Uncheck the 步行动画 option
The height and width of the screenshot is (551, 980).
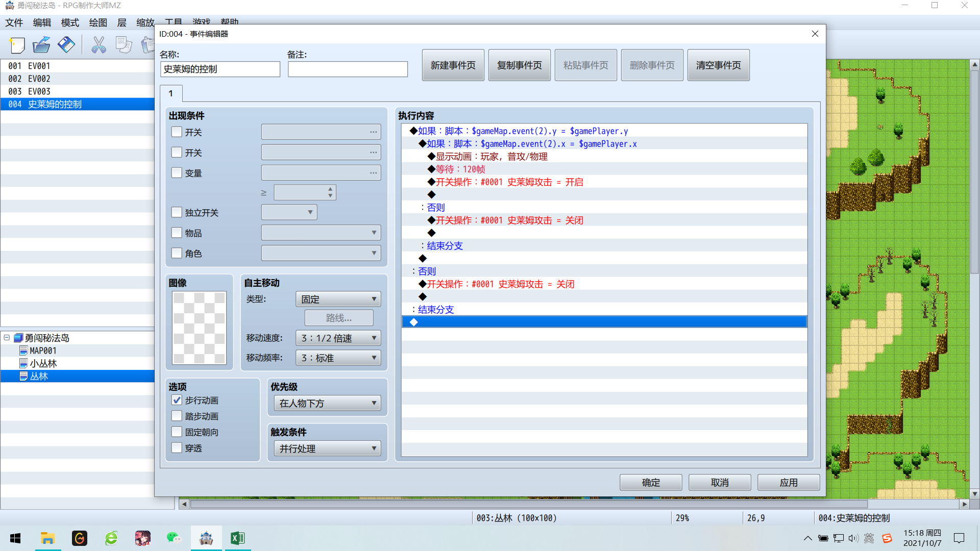pos(177,400)
